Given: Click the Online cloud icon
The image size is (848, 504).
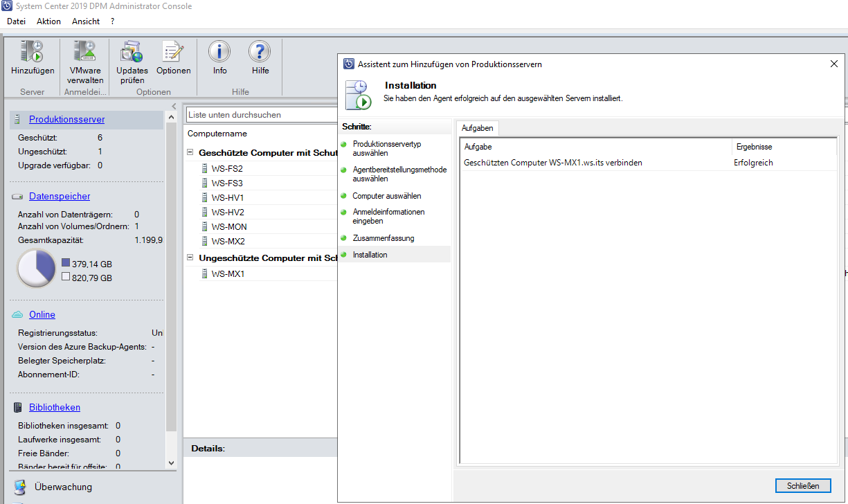Looking at the screenshot, I should 17,315.
